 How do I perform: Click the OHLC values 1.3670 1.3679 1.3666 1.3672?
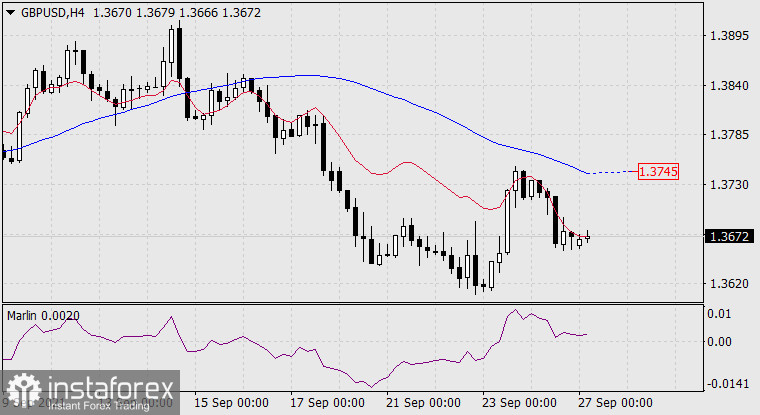point(176,13)
